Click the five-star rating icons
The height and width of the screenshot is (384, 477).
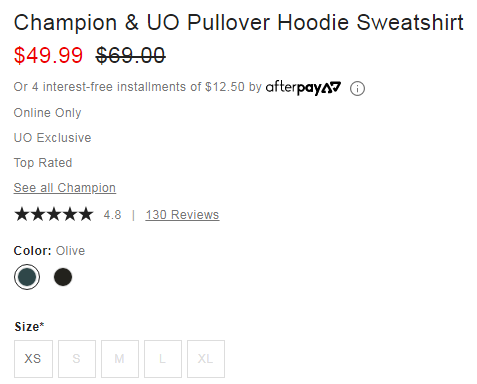(53, 214)
